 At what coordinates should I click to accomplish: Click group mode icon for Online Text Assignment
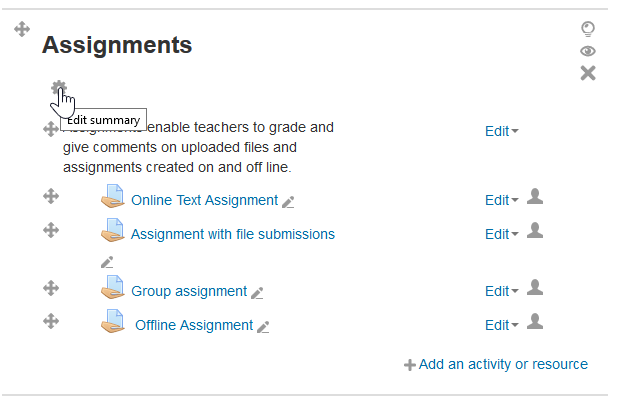pos(535,196)
